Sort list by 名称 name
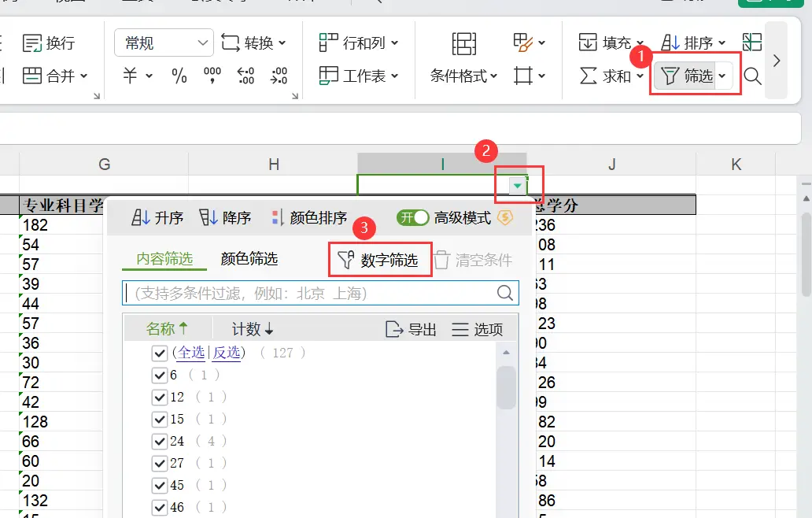The image size is (812, 518). [x=168, y=328]
